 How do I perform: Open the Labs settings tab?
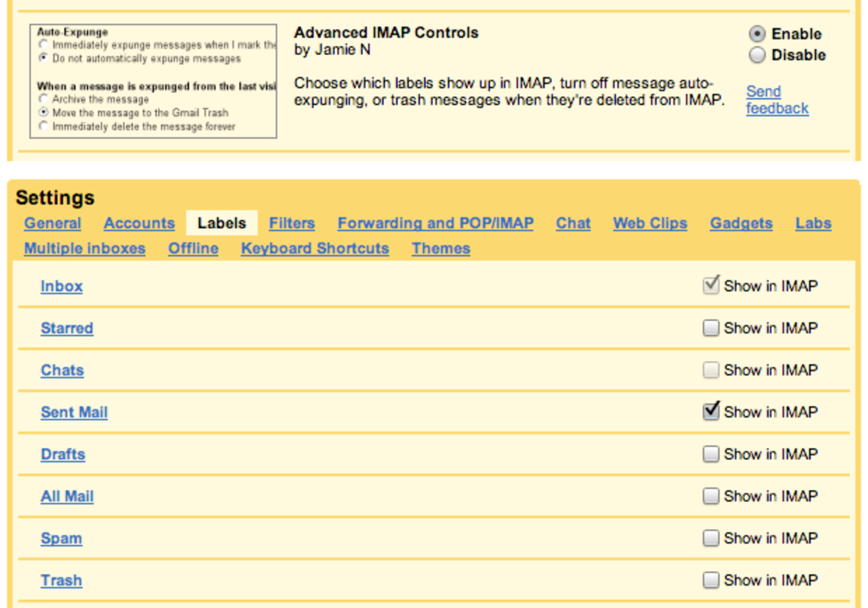click(x=813, y=223)
